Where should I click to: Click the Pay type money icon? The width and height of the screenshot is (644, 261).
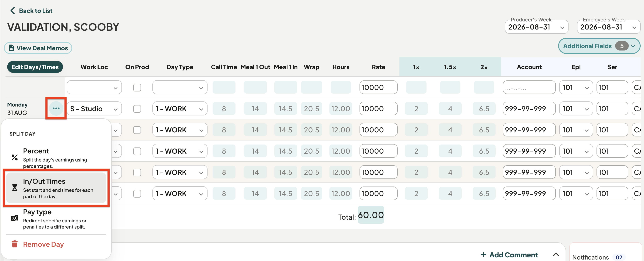tap(15, 218)
